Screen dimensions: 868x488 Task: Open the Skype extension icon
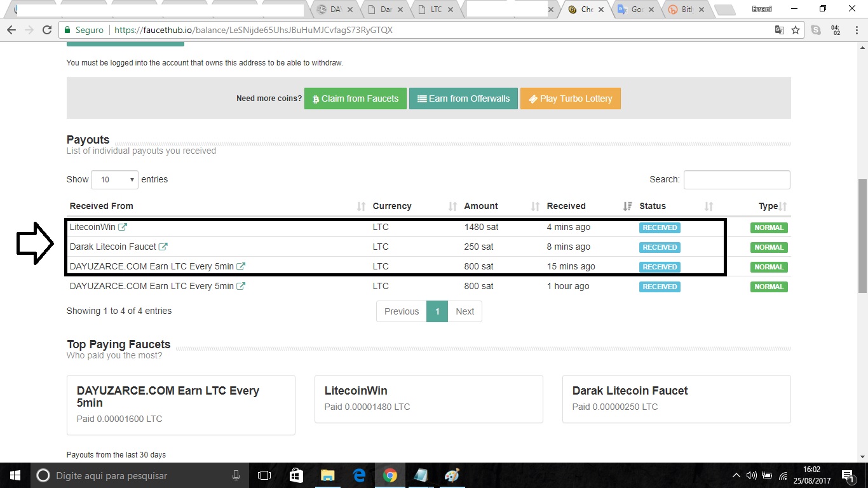pyautogui.click(x=816, y=30)
